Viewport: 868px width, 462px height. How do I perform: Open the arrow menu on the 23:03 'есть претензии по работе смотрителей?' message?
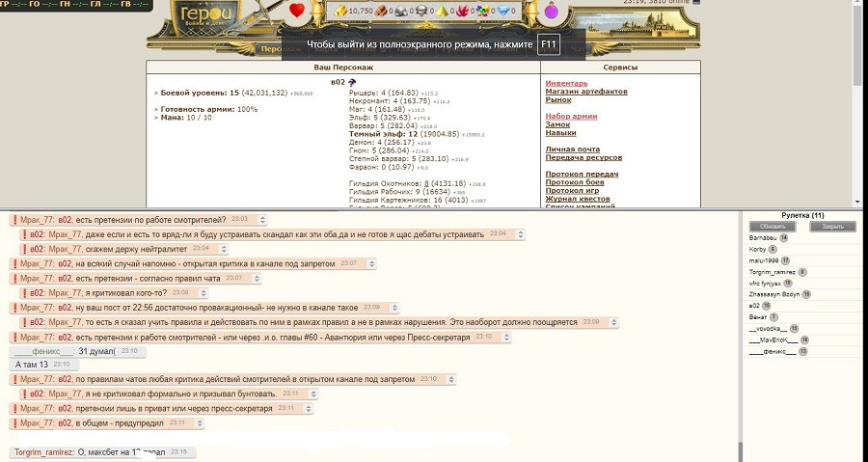click(x=263, y=220)
